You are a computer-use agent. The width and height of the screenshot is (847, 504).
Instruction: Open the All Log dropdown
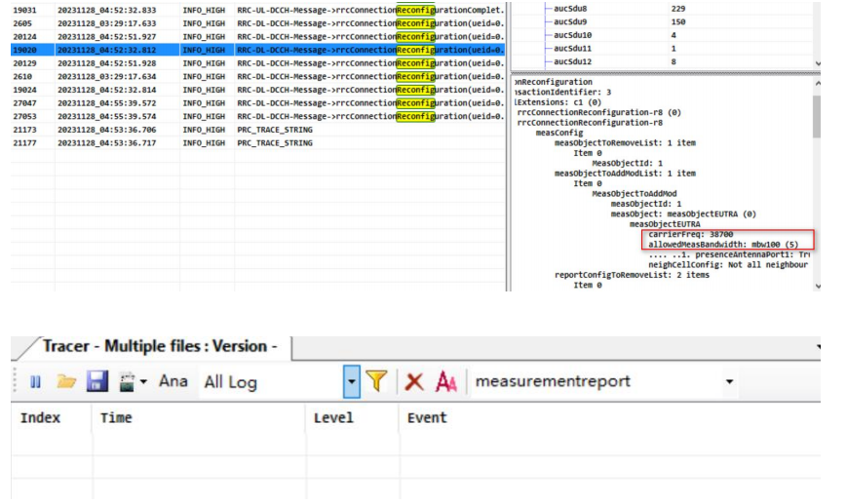[x=352, y=382]
